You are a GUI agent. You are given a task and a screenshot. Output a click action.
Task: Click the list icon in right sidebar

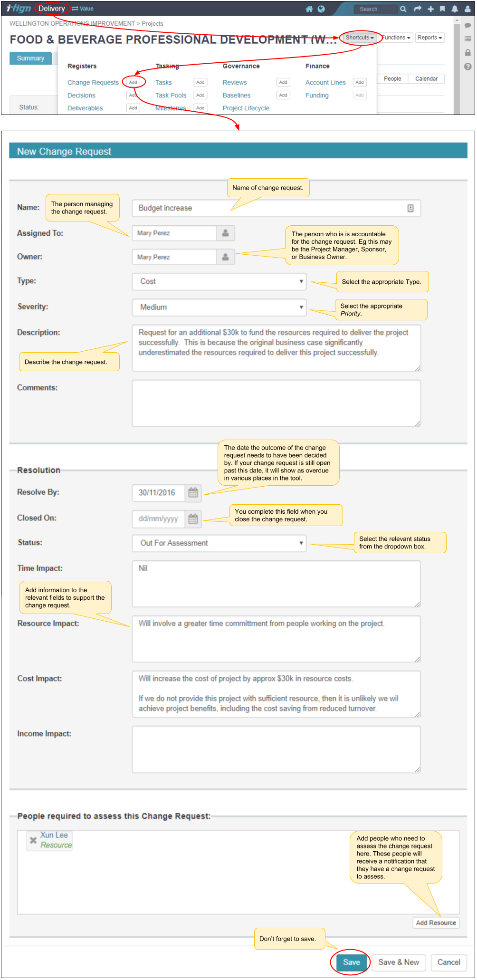pyautogui.click(x=467, y=39)
